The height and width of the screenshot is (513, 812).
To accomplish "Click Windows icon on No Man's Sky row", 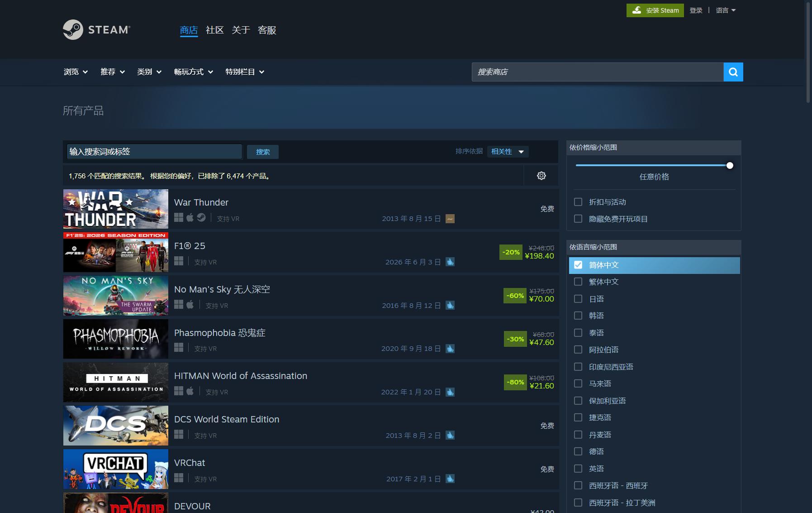I will point(179,305).
